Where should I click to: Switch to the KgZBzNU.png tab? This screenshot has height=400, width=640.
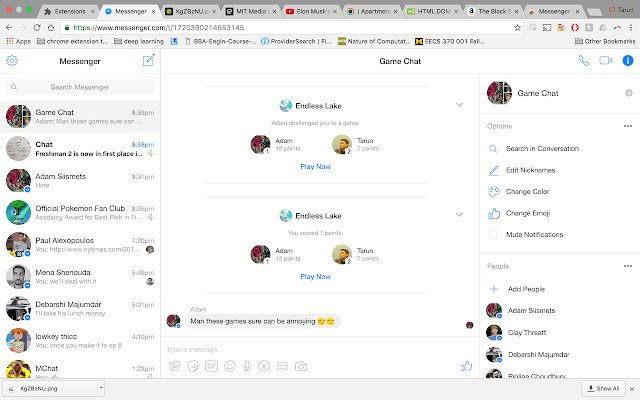point(190,11)
